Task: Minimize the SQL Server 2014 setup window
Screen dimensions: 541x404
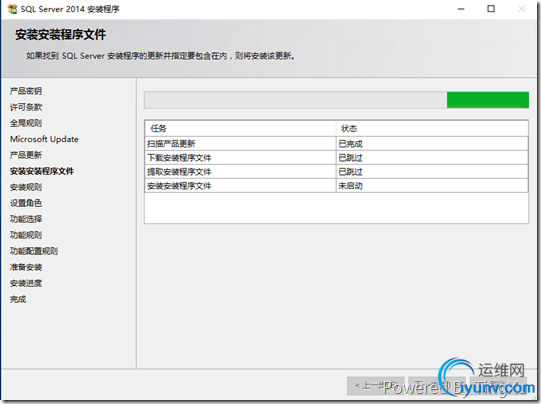Action: pos(461,9)
